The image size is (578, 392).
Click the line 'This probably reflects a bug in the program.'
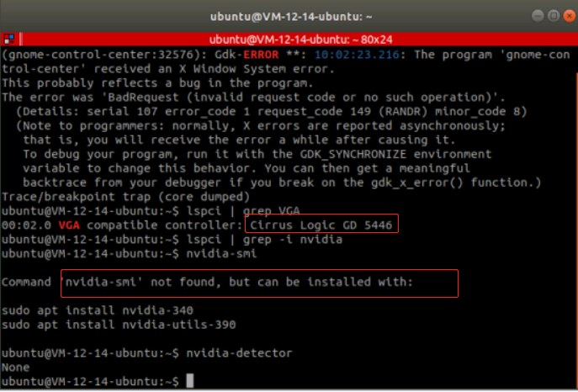(157, 83)
